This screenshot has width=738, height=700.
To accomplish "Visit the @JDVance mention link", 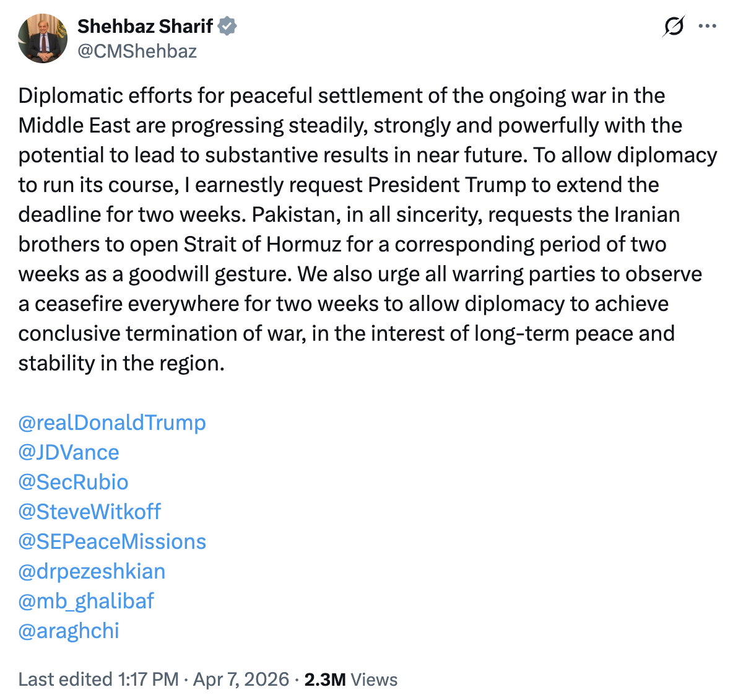I will pos(69,452).
